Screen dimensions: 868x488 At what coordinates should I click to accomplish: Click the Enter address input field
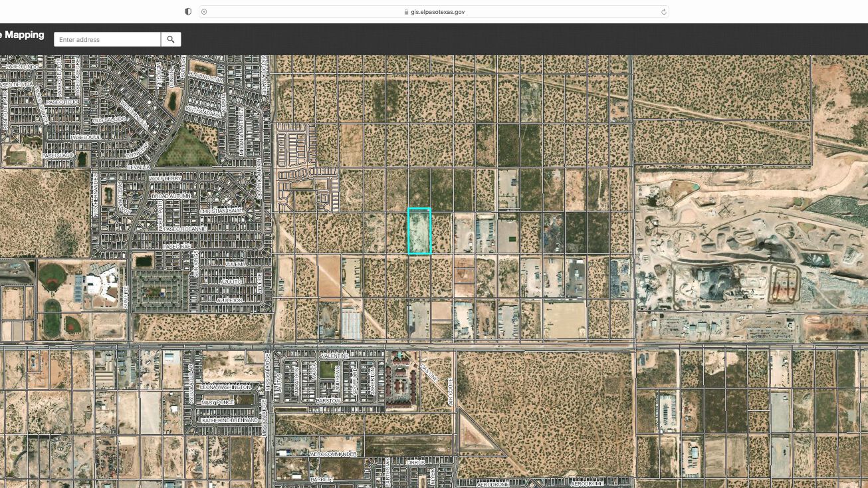point(106,39)
